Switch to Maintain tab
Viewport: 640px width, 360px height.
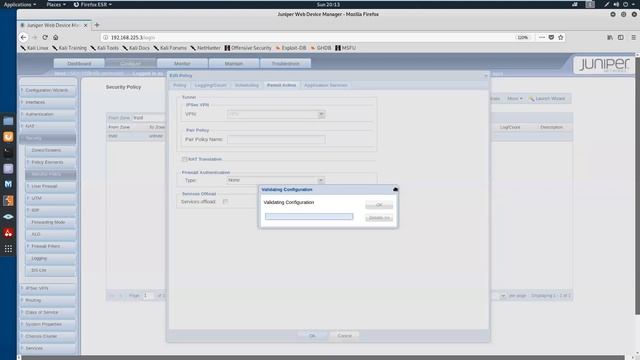tap(233, 64)
